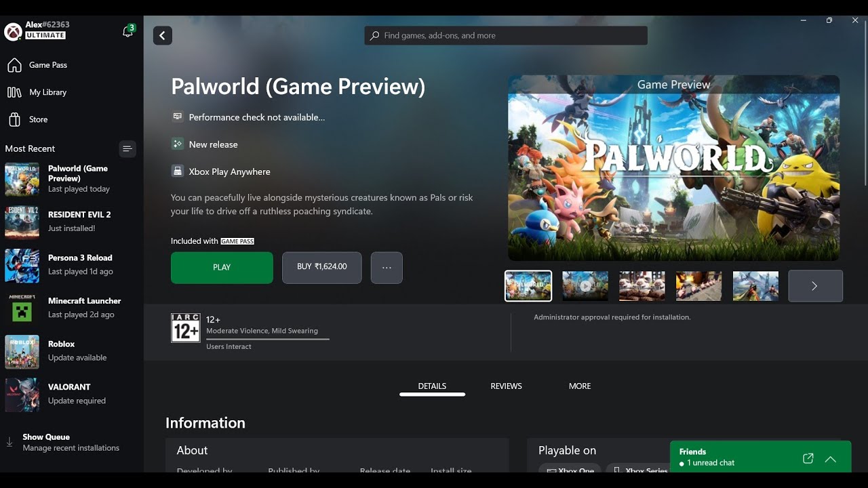868x488 pixels.
Task: Click the Game Pass home icon
Action: pos(14,65)
